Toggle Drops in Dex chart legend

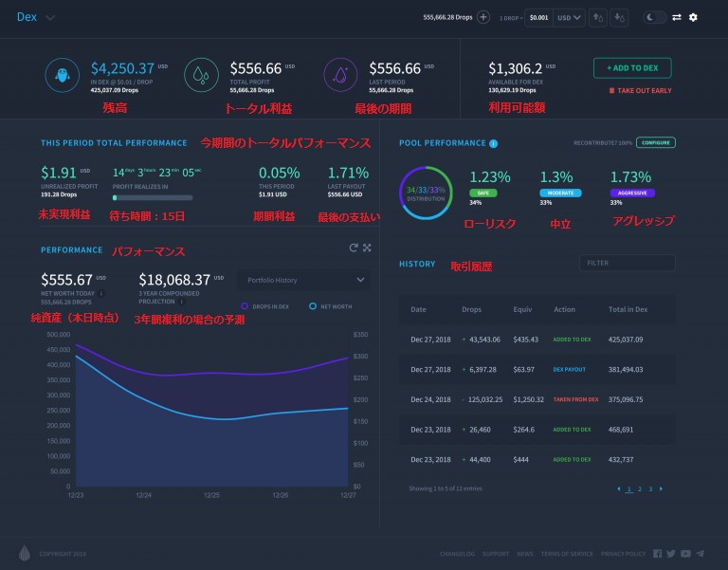(x=270, y=306)
